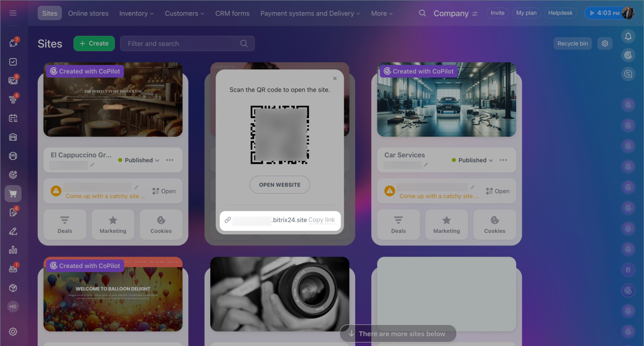The height and width of the screenshot is (346, 644).
Task: Open the CRM forms tab
Action: coord(232,14)
